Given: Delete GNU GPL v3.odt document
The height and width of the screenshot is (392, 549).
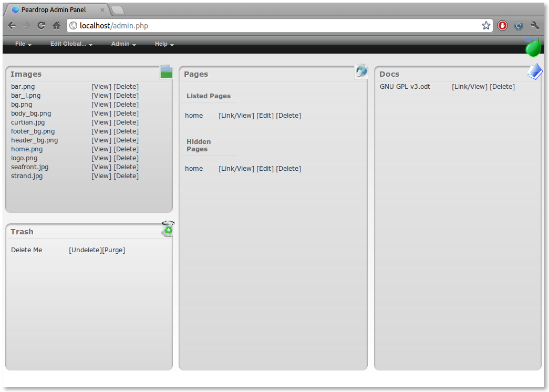Looking at the screenshot, I should click(x=502, y=87).
